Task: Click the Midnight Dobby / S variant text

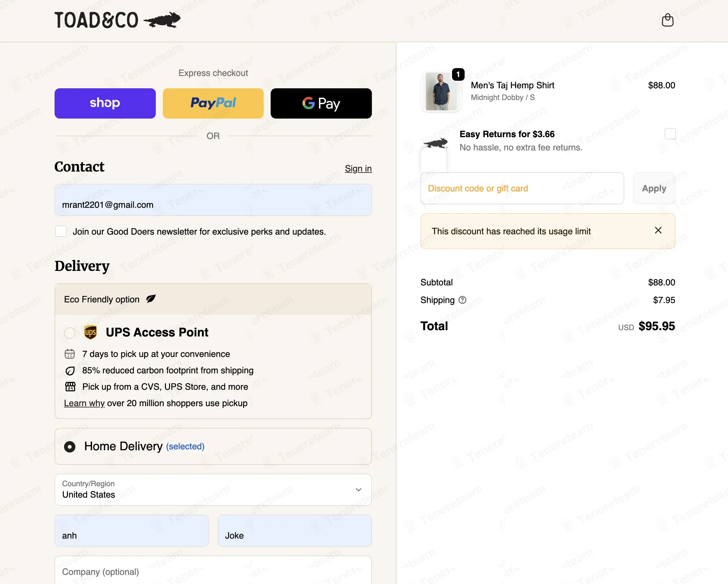Action: (502, 97)
